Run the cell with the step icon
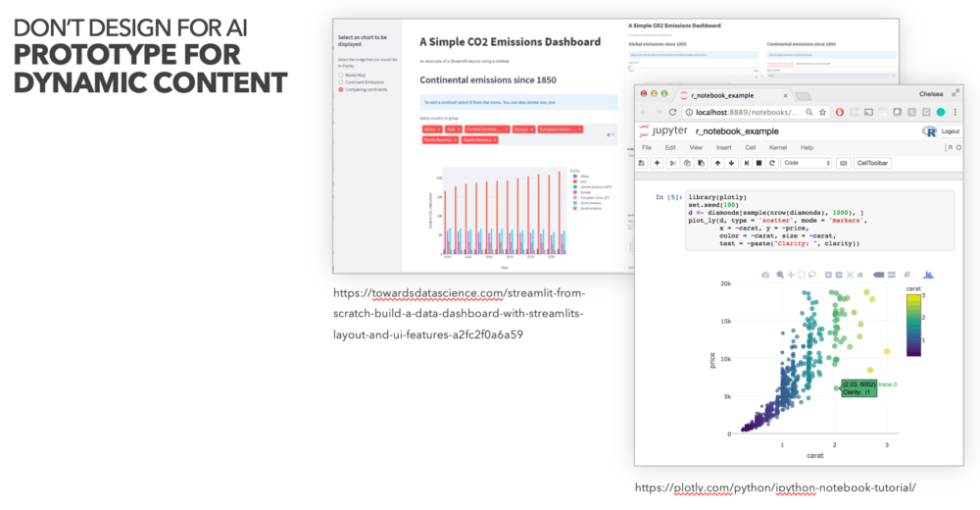Screen dimensions: 980x510 pyautogui.click(x=746, y=163)
